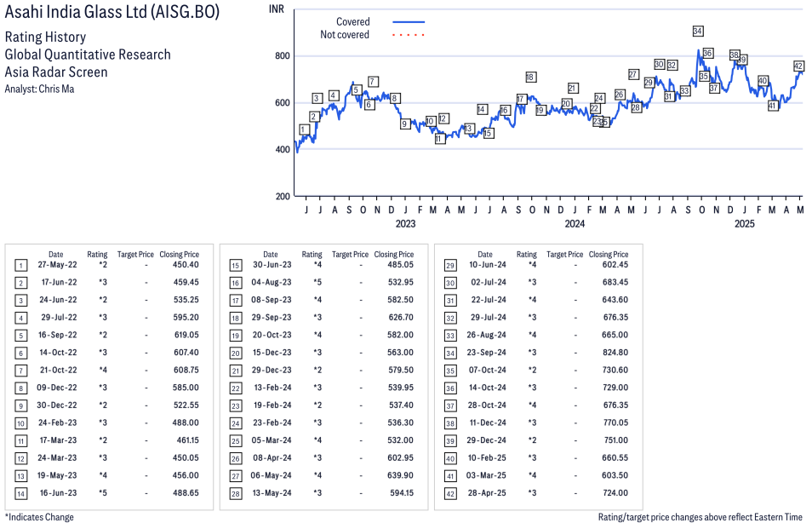Click closing price 450.40 in row 1
Image resolution: width=812 pixels, height=523 pixels.
point(186,265)
